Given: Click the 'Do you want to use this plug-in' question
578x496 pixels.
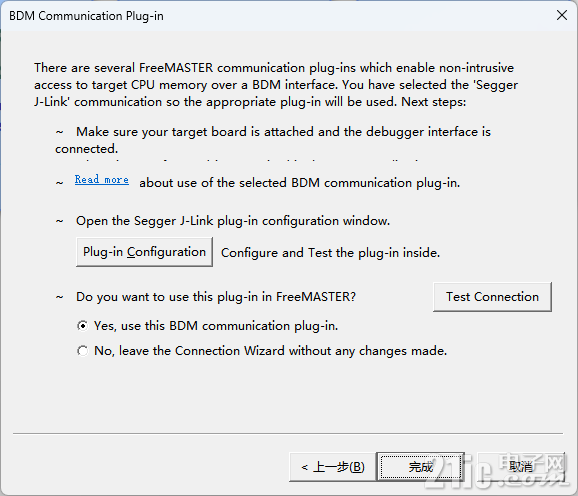Looking at the screenshot, I should (x=216, y=297).
